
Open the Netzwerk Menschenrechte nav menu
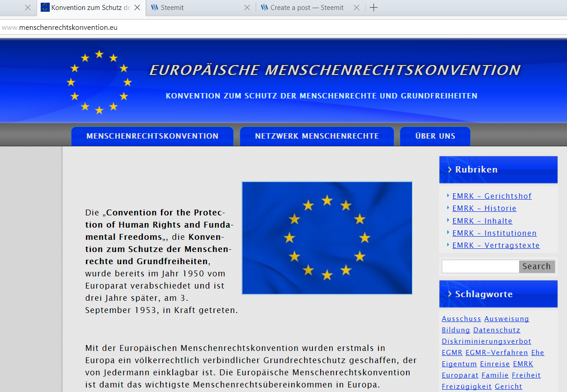coord(317,136)
